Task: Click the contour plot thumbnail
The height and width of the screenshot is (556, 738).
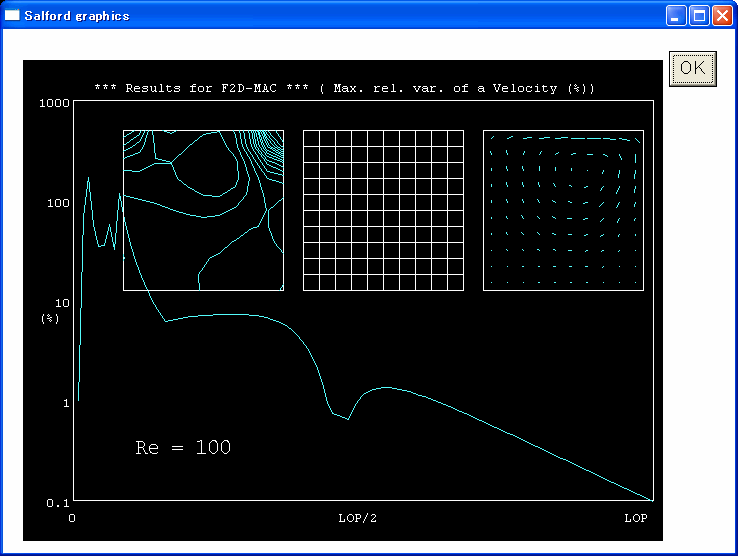Action: (203, 210)
